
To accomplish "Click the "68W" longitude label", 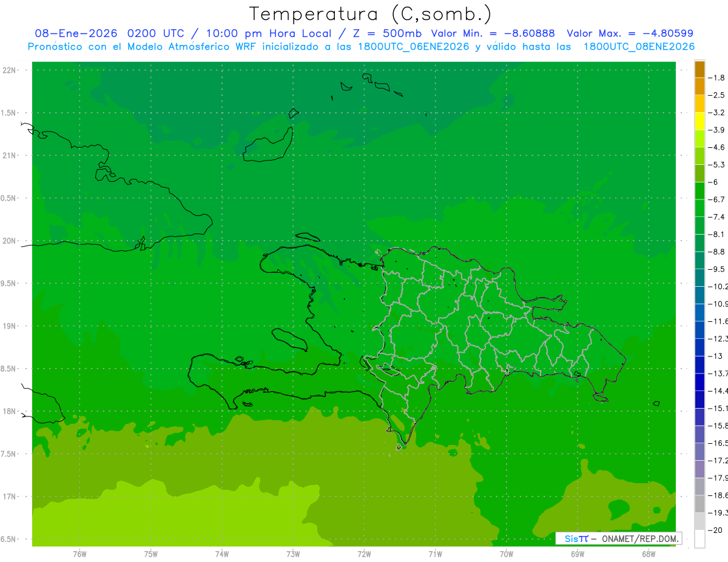I will tap(649, 554).
